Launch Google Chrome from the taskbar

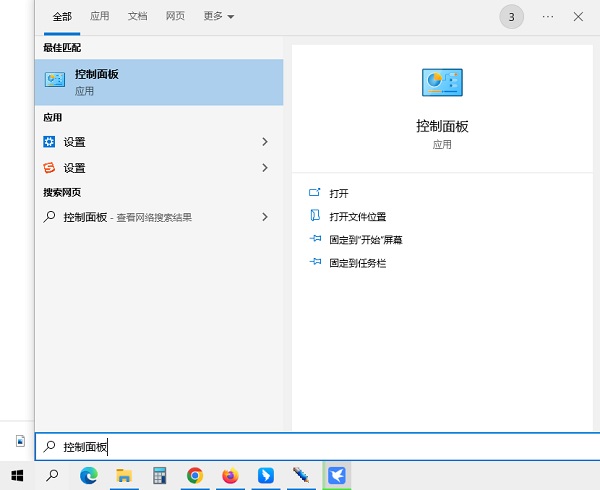(195, 475)
